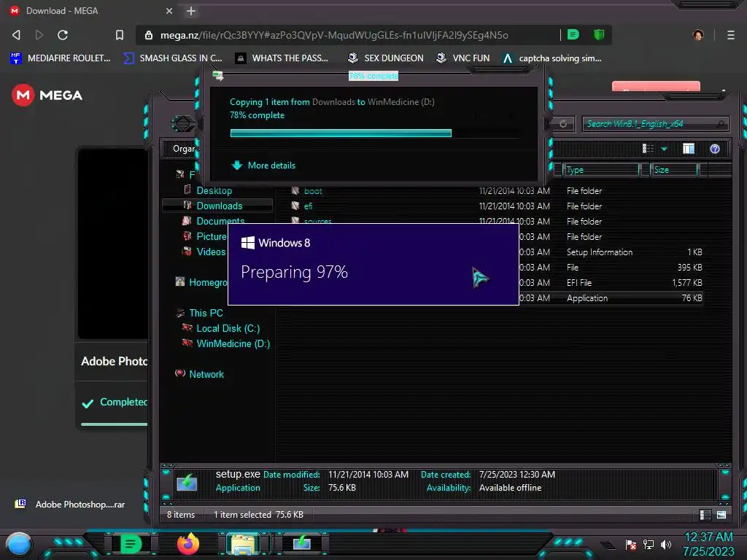
Task: Change view icon in Explorer toolbar
Action: pyautogui.click(x=648, y=149)
